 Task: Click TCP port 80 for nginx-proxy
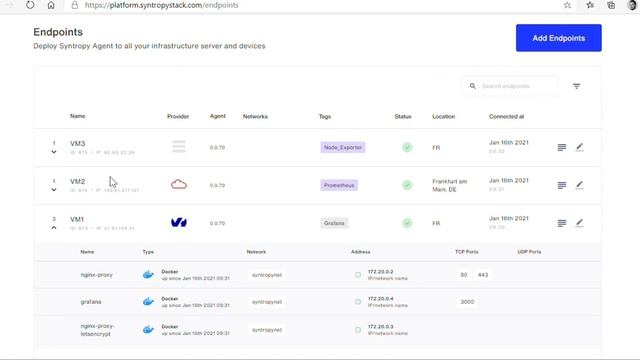[464, 275]
